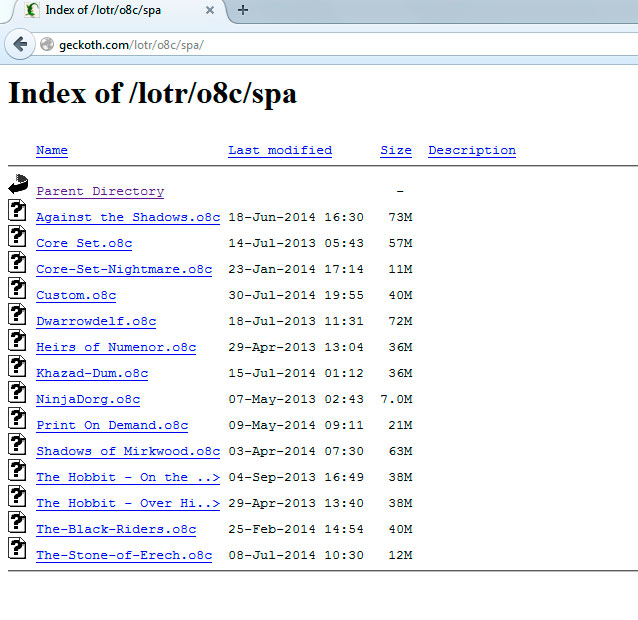Download Print On Demand.o8c
638x620 pixels.
[112, 426]
